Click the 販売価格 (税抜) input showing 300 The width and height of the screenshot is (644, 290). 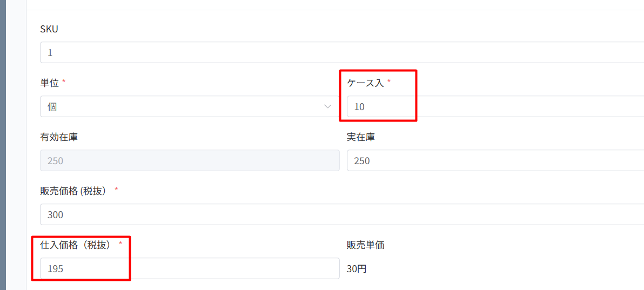[340, 215]
